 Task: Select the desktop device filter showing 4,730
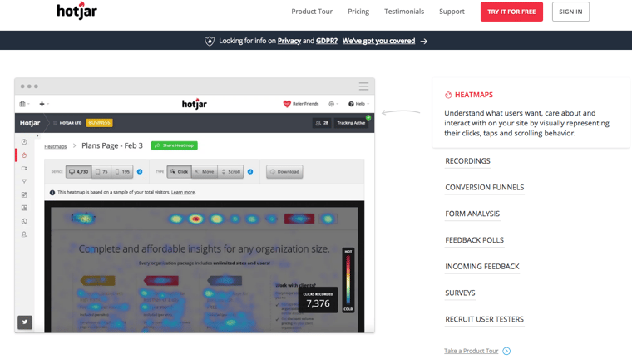79,172
